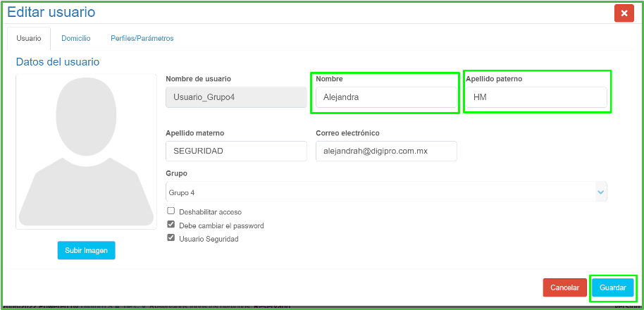The image size is (644, 310).
Task: Click the Apellido materno field with SEGURIDAD
Action: tap(236, 151)
